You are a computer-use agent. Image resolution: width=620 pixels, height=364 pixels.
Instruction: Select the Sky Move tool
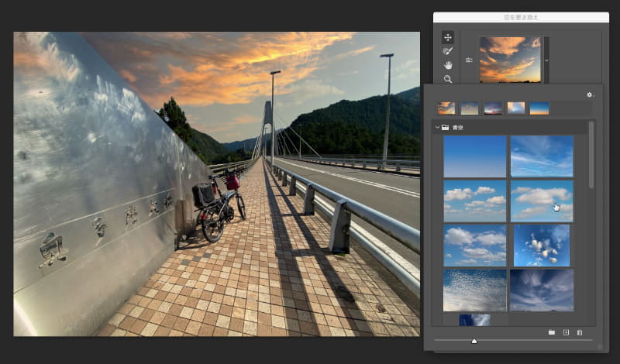tap(448, 37)
